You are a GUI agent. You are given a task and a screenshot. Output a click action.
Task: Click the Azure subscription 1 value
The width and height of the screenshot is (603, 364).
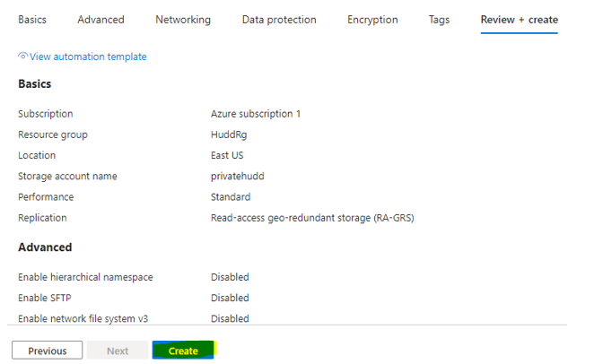(x=256, y=114)
